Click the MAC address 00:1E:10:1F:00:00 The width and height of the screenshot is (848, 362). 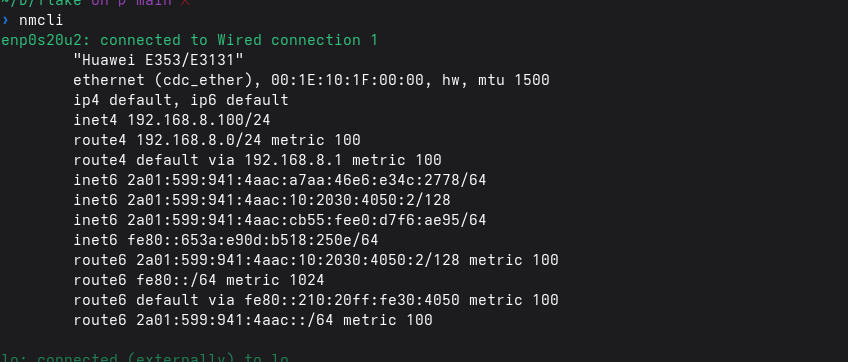347,80
